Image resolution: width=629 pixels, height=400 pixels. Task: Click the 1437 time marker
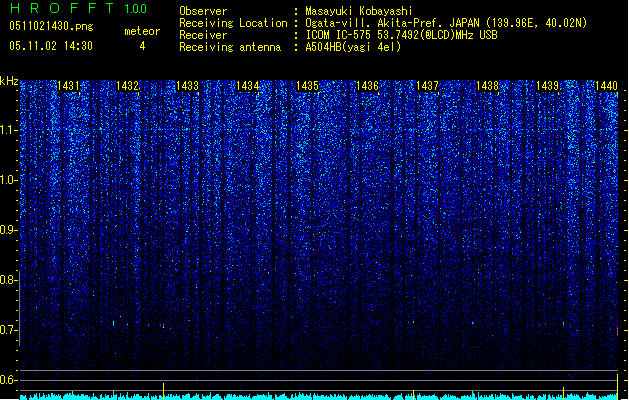point(427,86)
